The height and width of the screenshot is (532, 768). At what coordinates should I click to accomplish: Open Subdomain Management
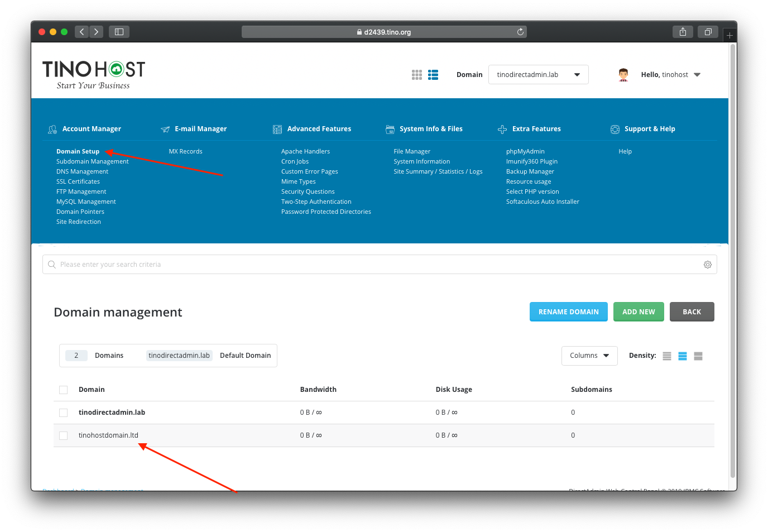coord(92,161)
